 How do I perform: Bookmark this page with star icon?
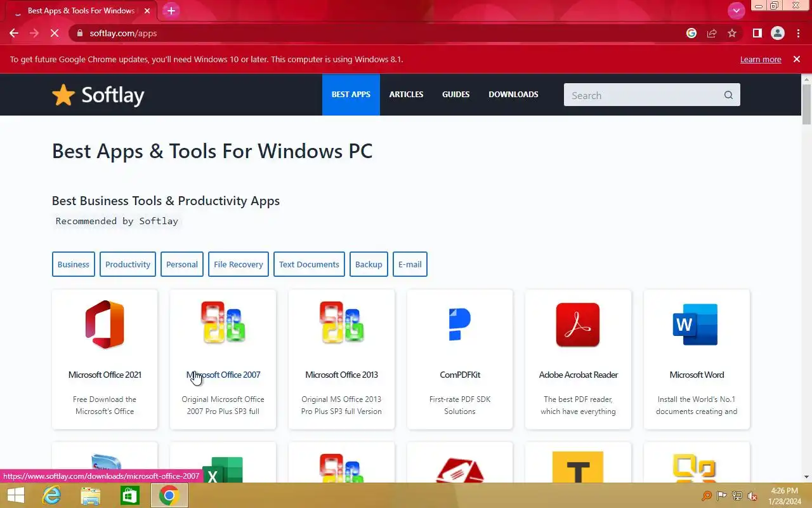click(732, 34)
